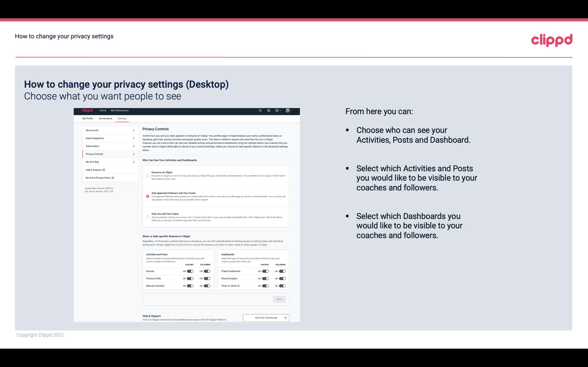Image resolution: width=588 pixels, height=367 pixels.
Task: Click the Visit Our Community button
Action: (x=266, y=318)
